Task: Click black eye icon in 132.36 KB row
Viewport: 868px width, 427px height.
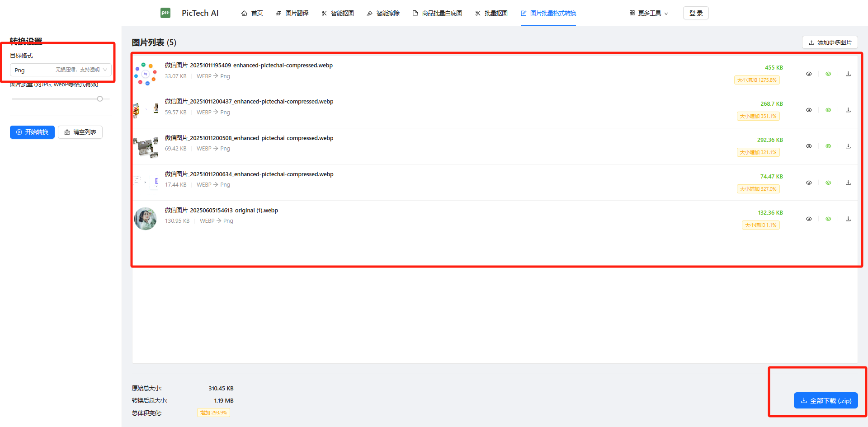Action: pyautogui.click(x=809, y=219)
